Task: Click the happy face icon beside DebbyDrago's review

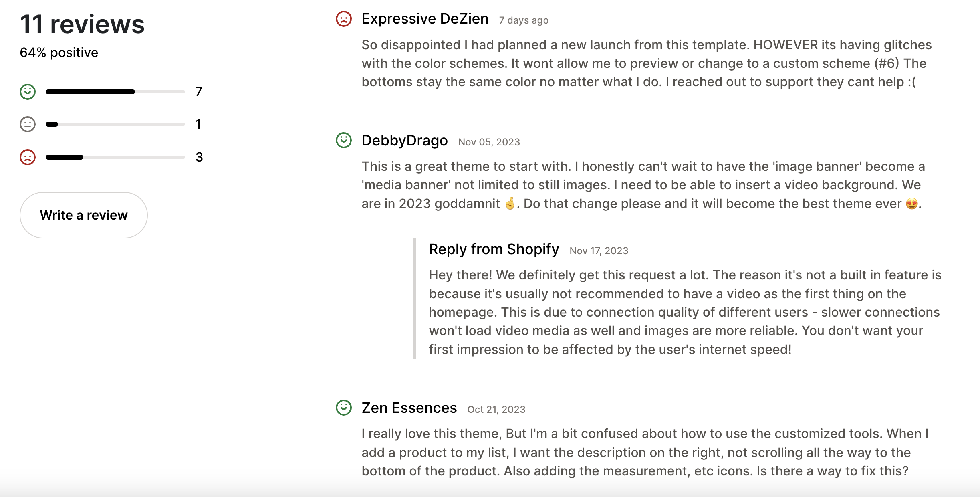Action: tap(345, 141)
